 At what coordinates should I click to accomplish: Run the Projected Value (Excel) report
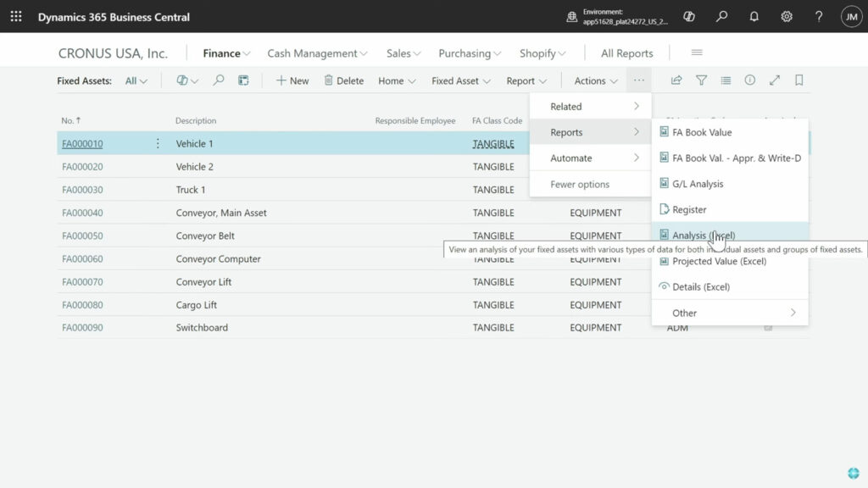click(x=730, y=261)
